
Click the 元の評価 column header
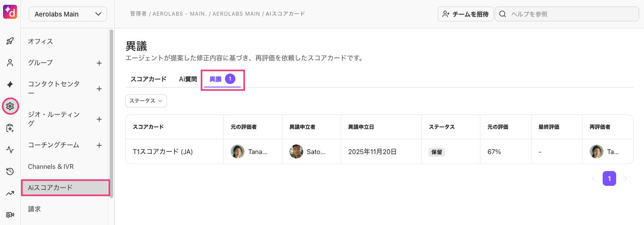tap(498, 127)
